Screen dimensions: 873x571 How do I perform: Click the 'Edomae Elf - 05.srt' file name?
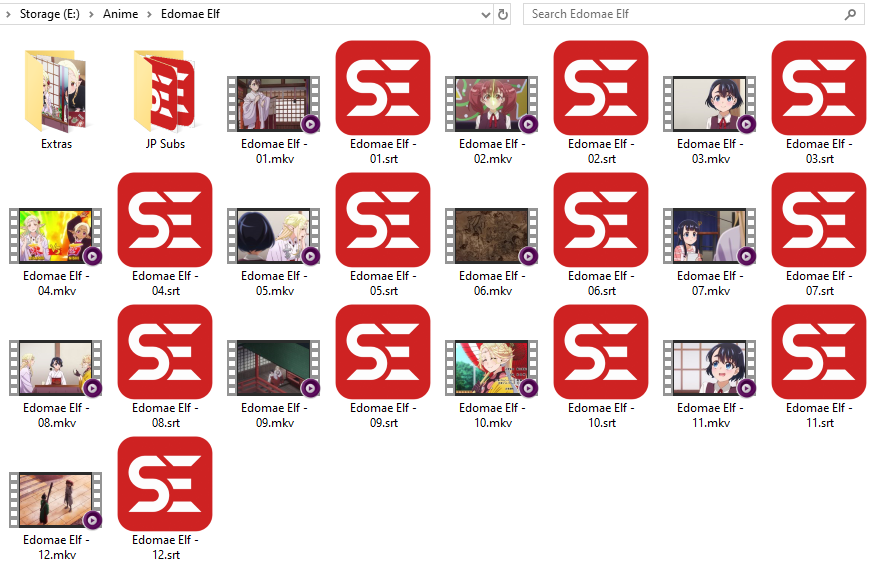pos(383,283)
